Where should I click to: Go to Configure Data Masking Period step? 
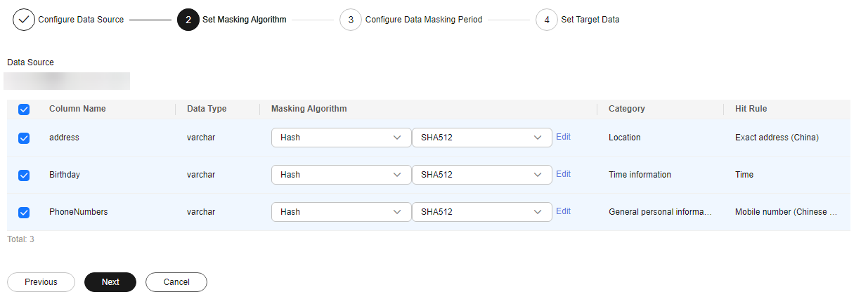coord(423,20)
